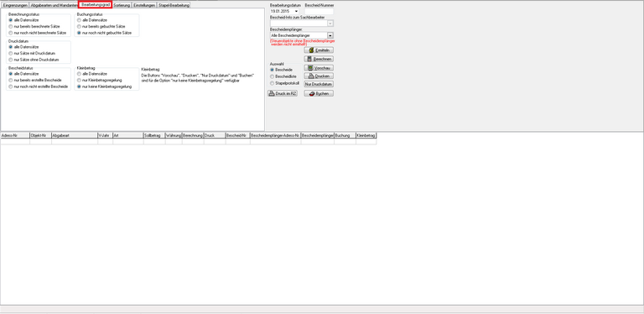Click the Nur Druckdatum button
644x314 pixels.
tap(319, 84)
